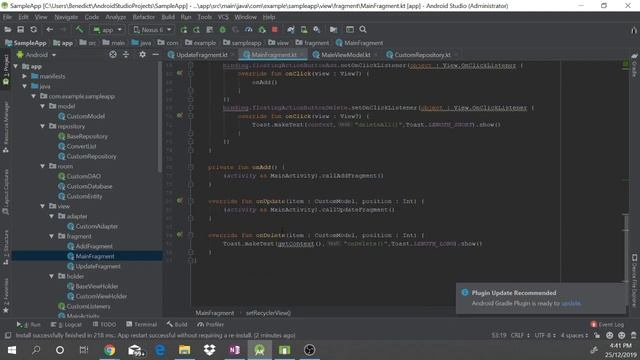The image size is (640, 360).
Task: Open the profiler gauge icon in toolbar
Action: tap(248, 30)
